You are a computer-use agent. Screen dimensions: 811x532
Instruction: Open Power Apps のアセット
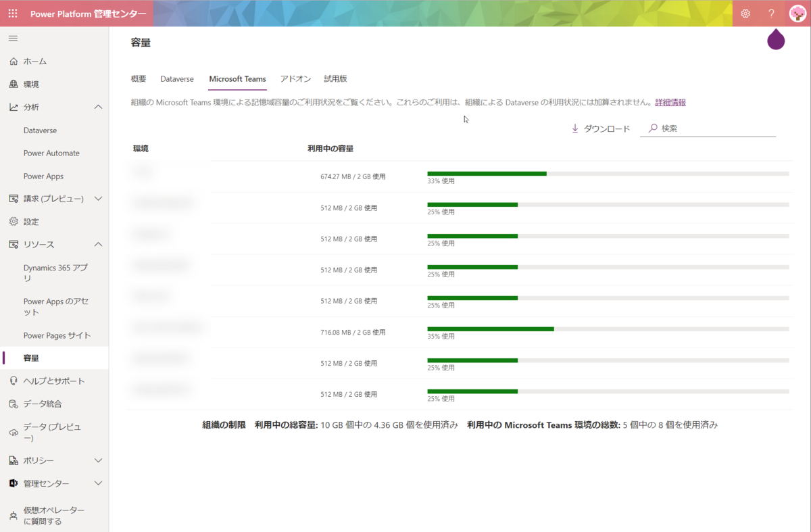point(56,307)
